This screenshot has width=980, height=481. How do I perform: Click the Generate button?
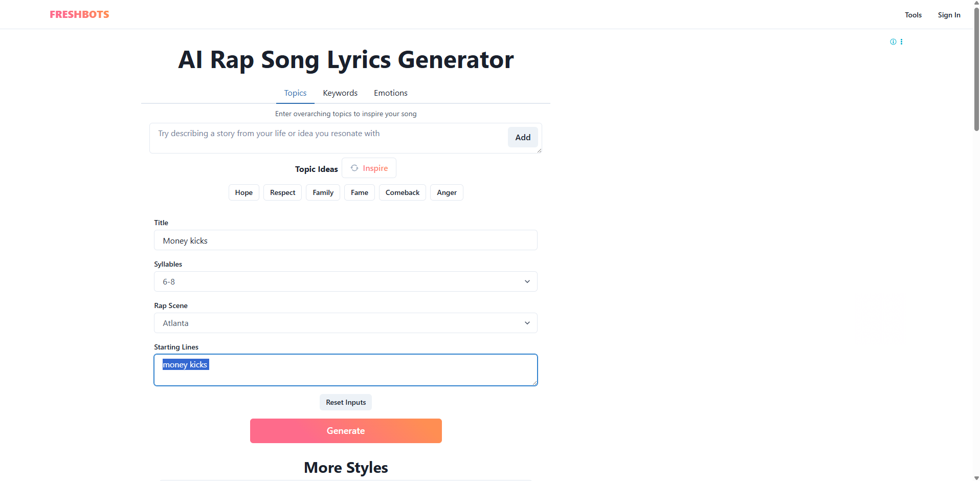click(345, 430)
